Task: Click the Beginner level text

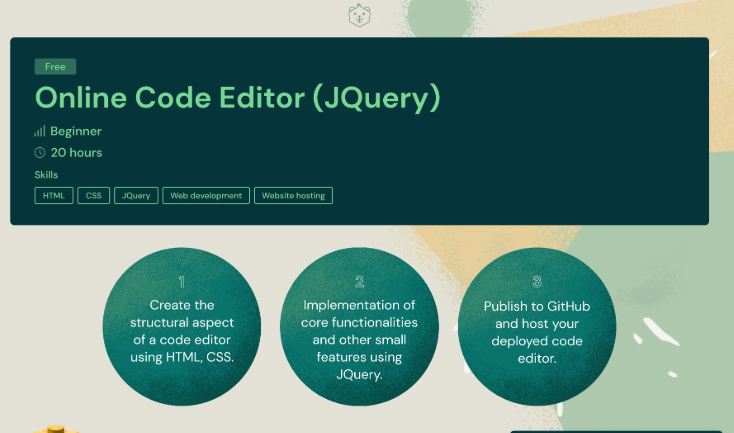Action: [x=76, y=131]
